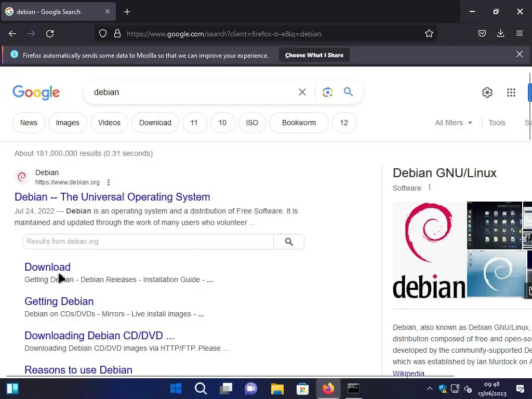The width and height of the screenshot is (532, 399).
Task: Open the muted volume tray icon
Action: click(x=468, y=389)
